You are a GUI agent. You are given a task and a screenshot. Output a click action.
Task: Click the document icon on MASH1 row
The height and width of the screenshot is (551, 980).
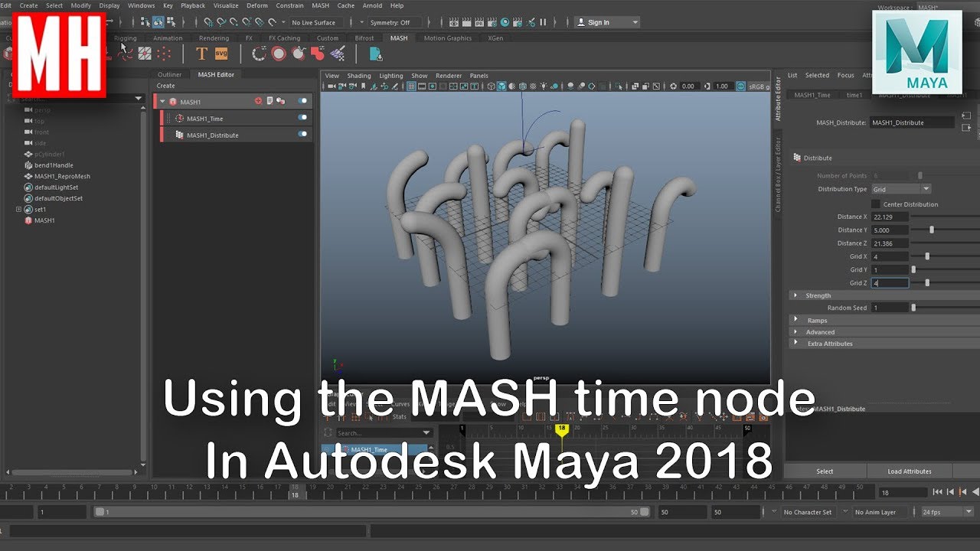coord(269,101)
